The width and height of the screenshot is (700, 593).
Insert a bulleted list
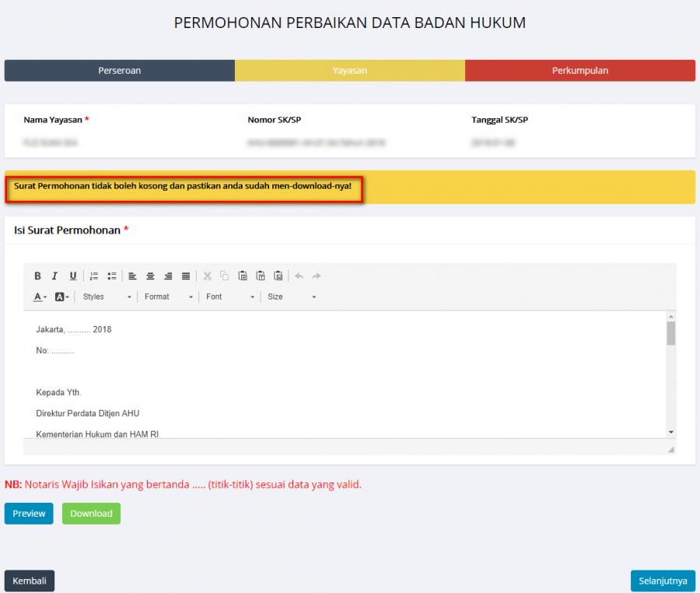click(x=112, y=276)
